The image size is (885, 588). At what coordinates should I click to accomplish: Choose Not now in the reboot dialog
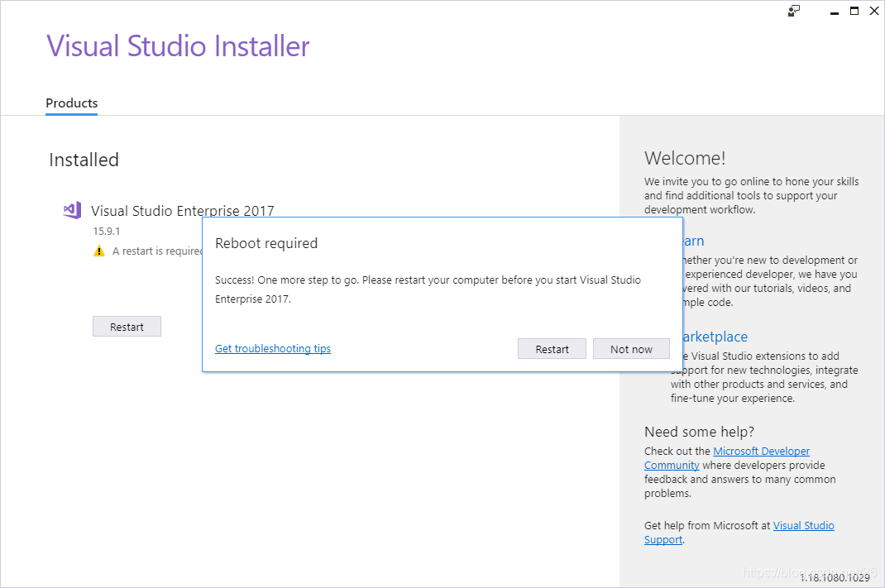tap(631, 349)
